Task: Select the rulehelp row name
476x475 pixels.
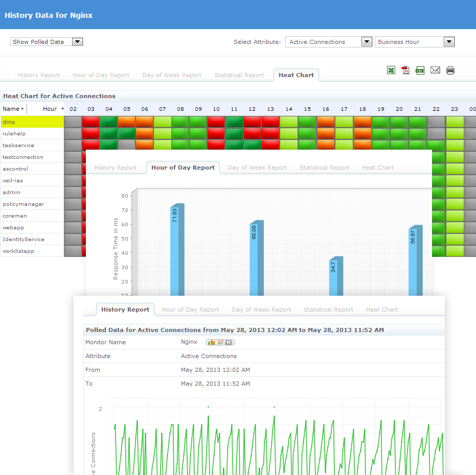Action: (x=13, y=134)
